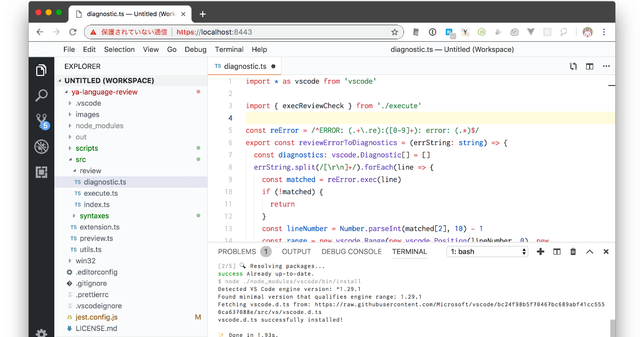Image resolution: width=644 pixels, height=337 pixels.
Task: Split the editor using the split icon
Action: point(589,66)
